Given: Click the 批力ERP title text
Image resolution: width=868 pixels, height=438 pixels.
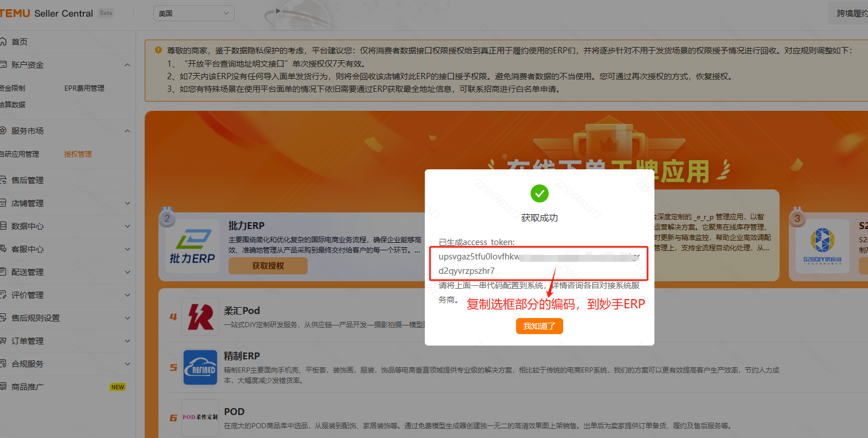Looking at the screenshot, I should [246, 226].
